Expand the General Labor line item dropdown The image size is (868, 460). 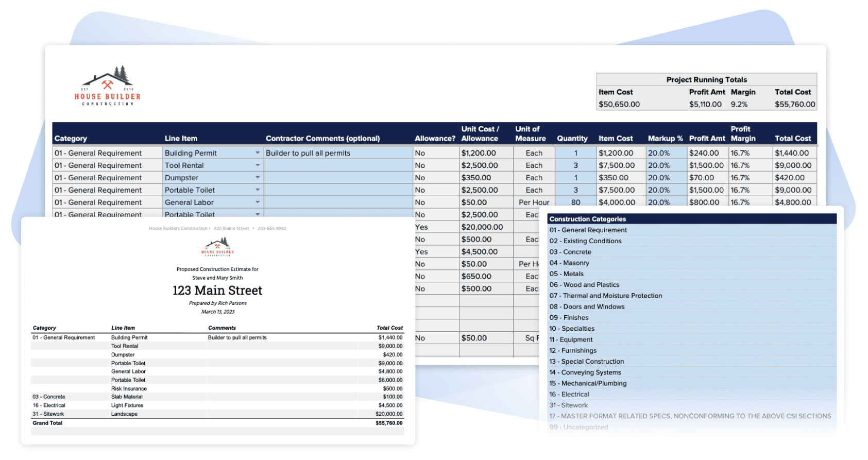[x=257, y=202]
